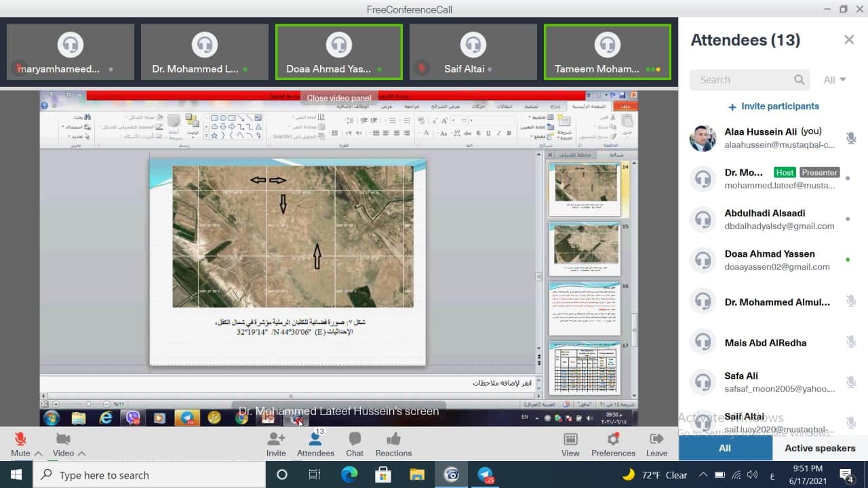Click the Mute microphone icon

[x=20, y=439]
